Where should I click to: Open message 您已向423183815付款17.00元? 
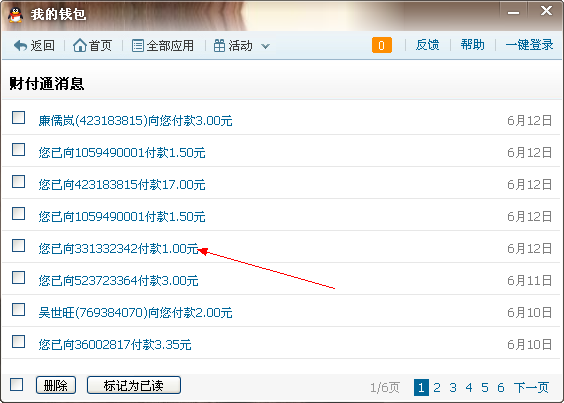click(122, 185)
